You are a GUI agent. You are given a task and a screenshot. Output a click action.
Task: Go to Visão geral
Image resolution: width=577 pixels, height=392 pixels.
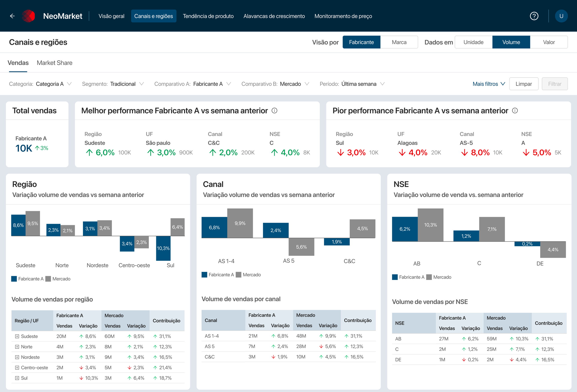click(111, 16)
